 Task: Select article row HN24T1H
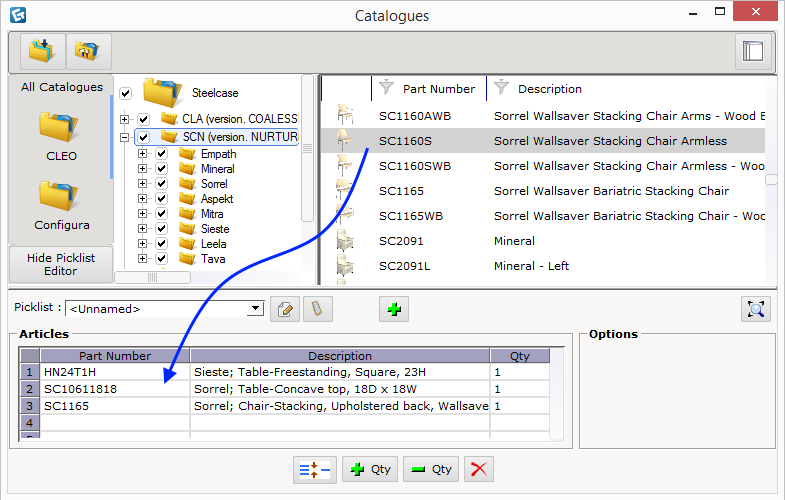click(x=284, y=372)
